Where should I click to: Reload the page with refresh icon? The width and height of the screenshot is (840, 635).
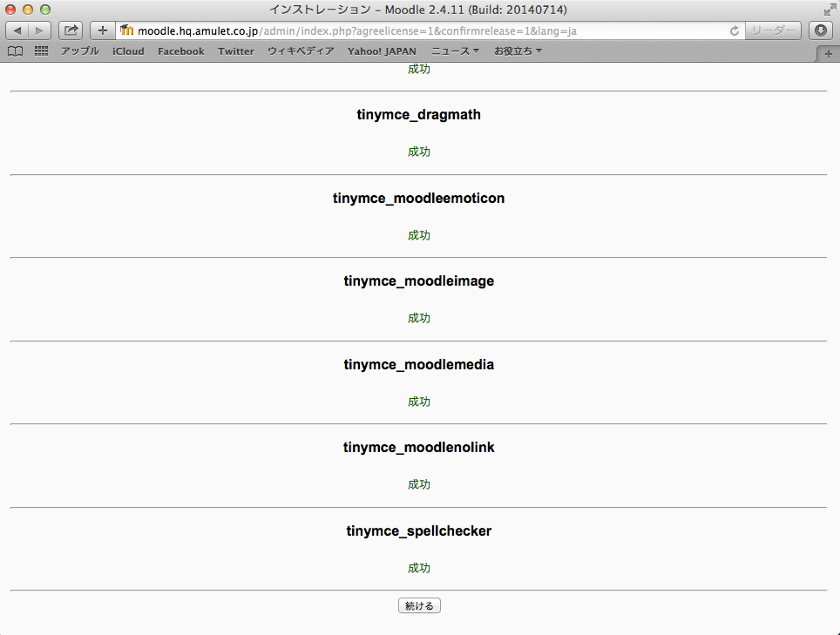click(735, 31)
